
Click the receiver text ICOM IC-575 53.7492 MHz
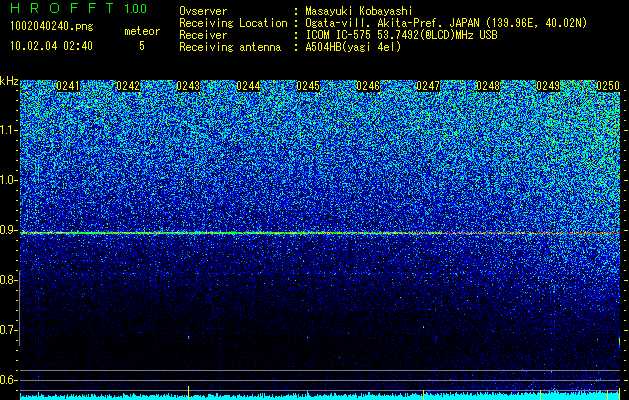click(401, 35)
